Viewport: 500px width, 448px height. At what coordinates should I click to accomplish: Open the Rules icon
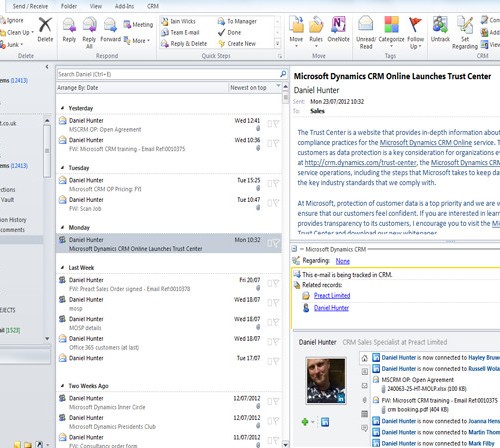[x=316, y=25]
